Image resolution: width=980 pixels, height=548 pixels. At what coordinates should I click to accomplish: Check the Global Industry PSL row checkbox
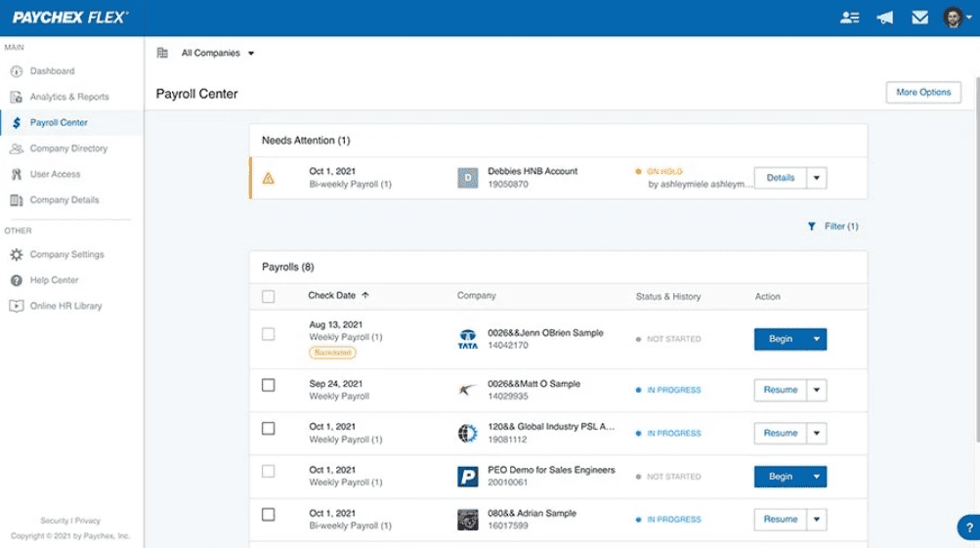point(268,428)
